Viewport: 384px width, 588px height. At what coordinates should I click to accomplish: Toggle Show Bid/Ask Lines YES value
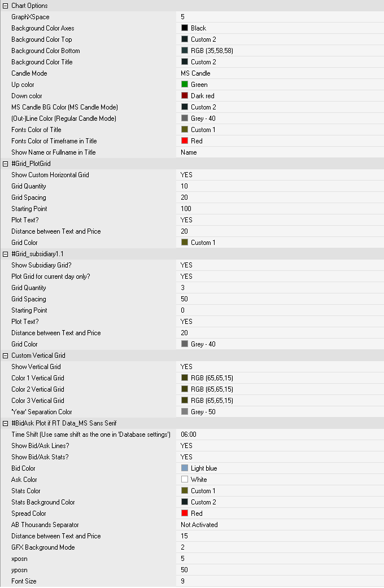280,445
